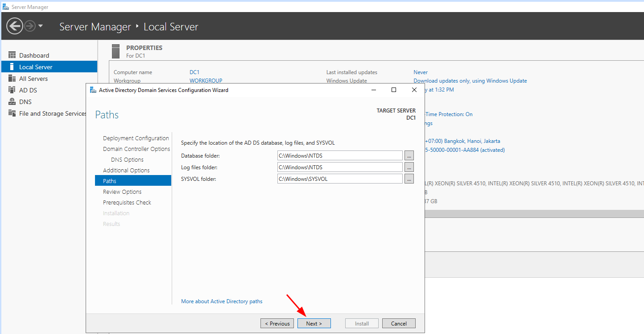644x334 pixels.
Task: Go to Review Options wizard step
Action: (122, 192)
